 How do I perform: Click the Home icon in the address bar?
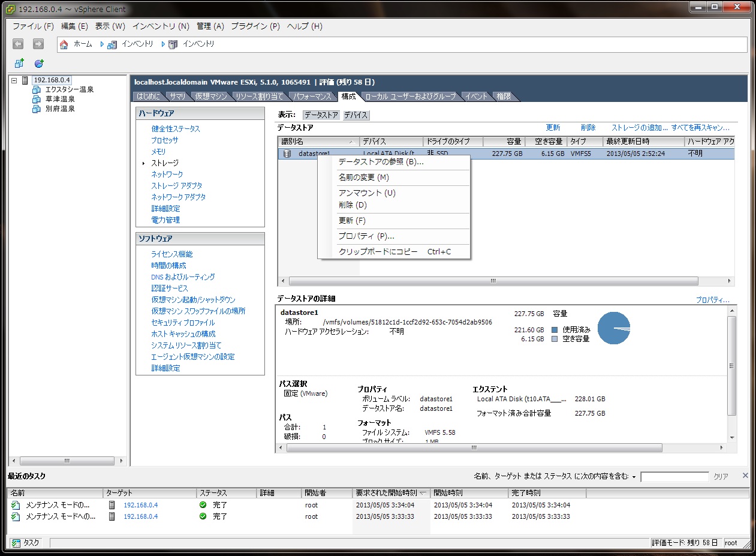click(x=64, y=44)
